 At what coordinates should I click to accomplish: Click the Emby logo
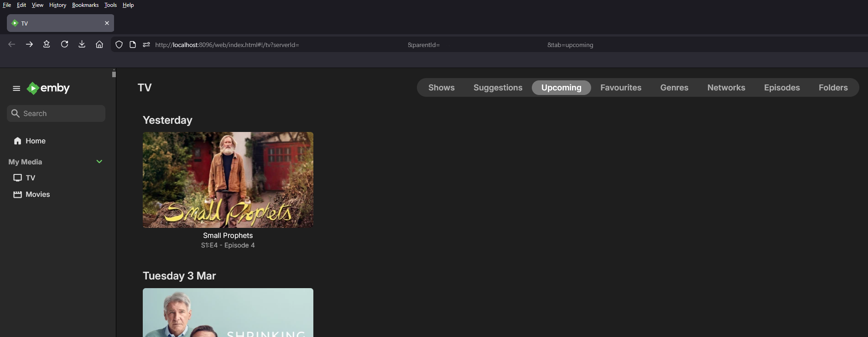click(48, 88)
